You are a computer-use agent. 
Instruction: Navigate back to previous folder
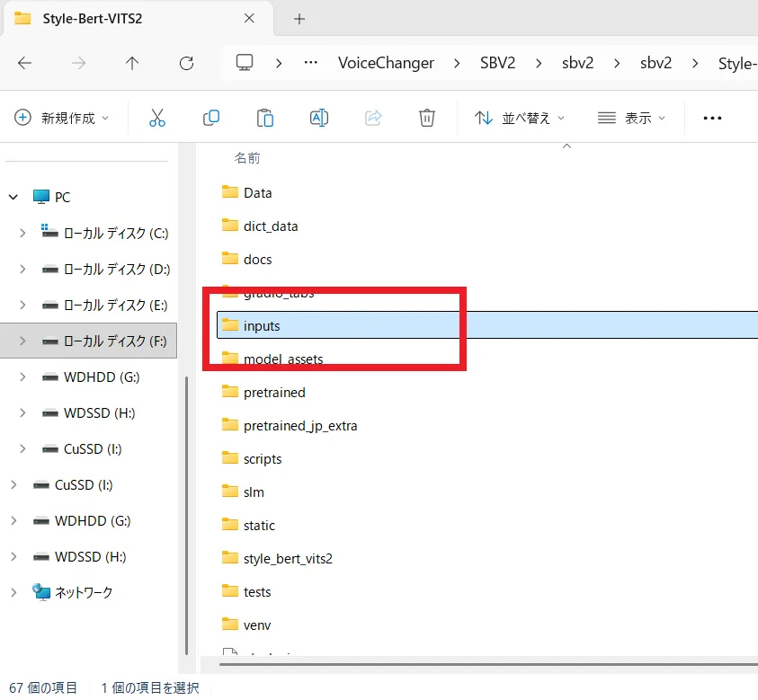tap(24, 63)
